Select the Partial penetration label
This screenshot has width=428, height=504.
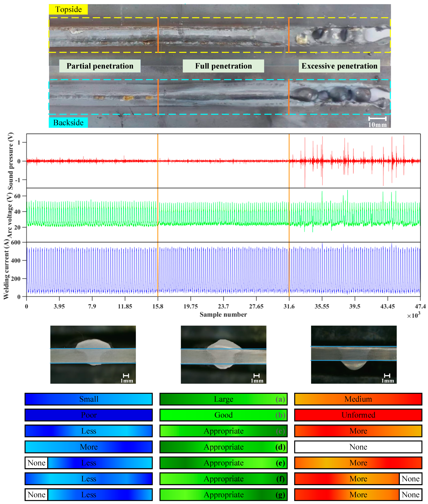coord(100,66)
